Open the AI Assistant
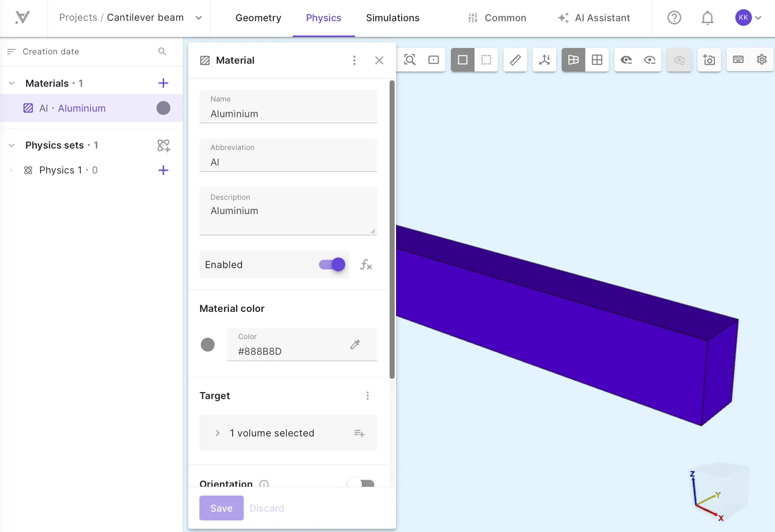Image resolution: width=775 pixels, height=532 pixels. (x=594, y=18)
